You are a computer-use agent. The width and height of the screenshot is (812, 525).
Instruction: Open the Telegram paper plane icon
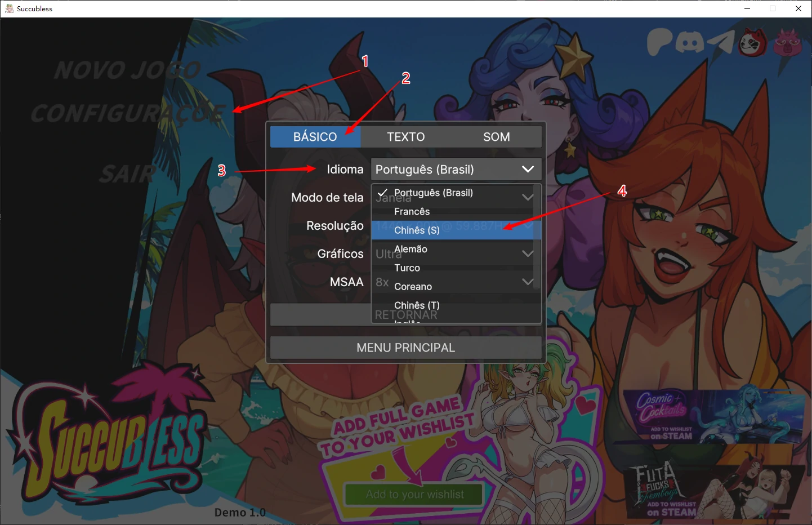721,43
